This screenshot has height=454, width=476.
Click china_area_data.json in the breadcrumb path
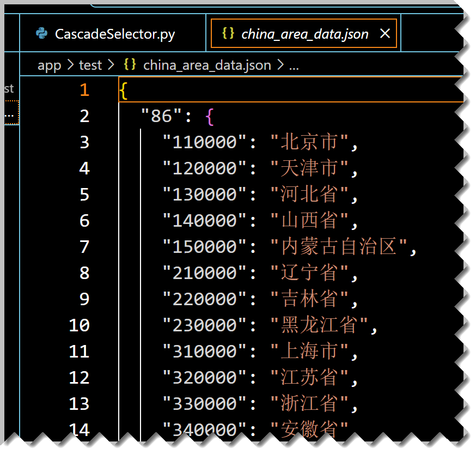206,65
